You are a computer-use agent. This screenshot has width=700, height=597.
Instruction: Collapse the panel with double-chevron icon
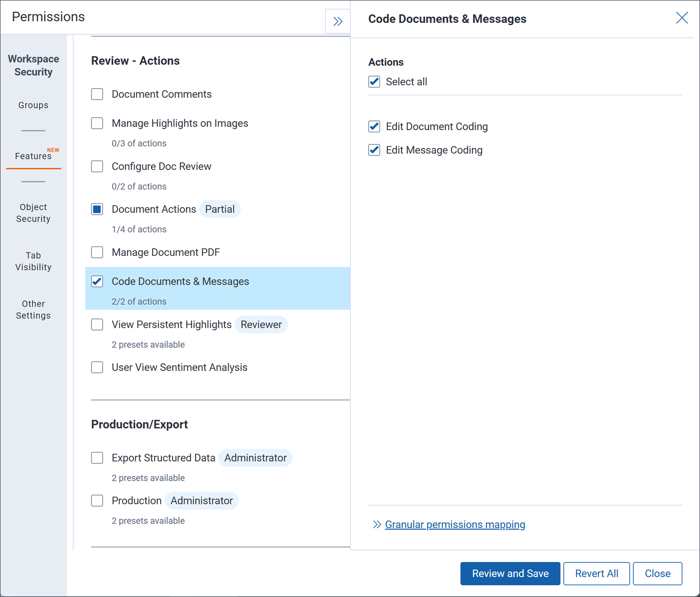pyautogui.click(x=338, y=21)
